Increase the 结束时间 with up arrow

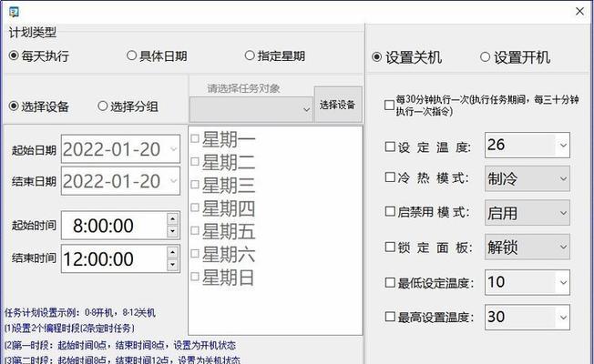(x=173, y=252)
